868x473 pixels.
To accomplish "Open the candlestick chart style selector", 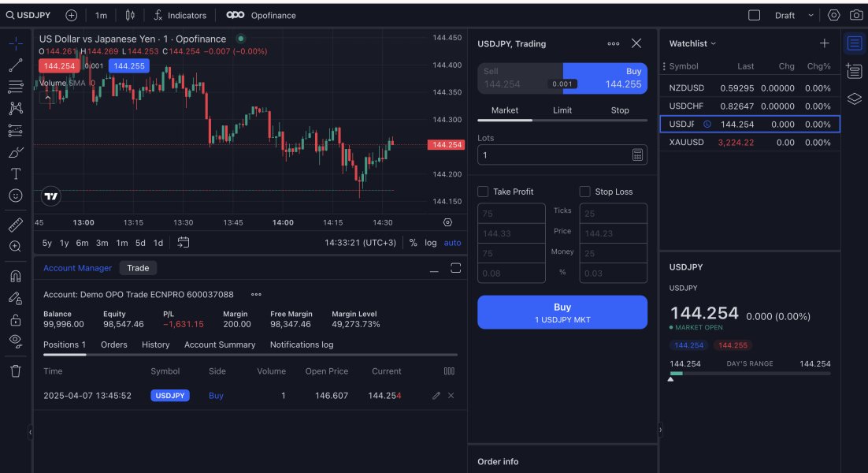I will tap(130, 16).
